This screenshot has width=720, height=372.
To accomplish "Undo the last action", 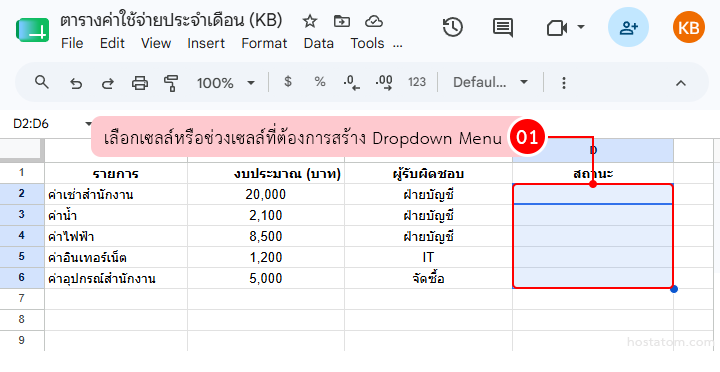I will (x=76, y=83).
